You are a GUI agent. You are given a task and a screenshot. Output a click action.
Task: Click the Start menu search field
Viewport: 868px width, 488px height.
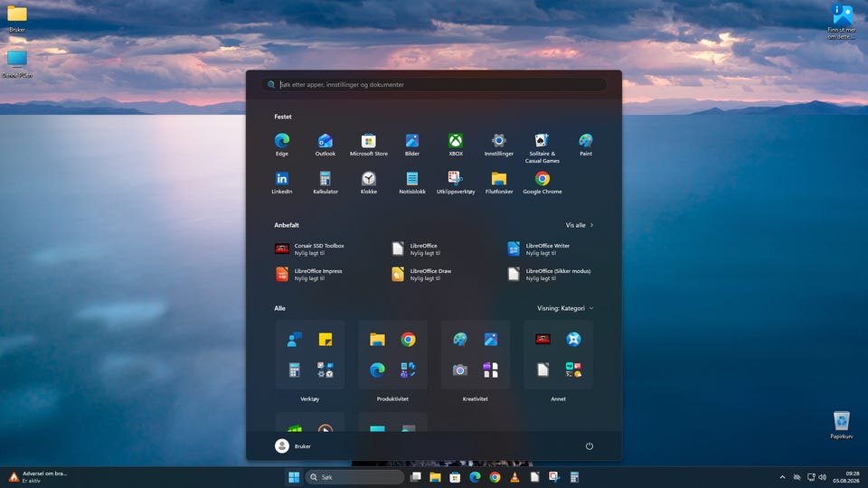[x=434, y=85]
